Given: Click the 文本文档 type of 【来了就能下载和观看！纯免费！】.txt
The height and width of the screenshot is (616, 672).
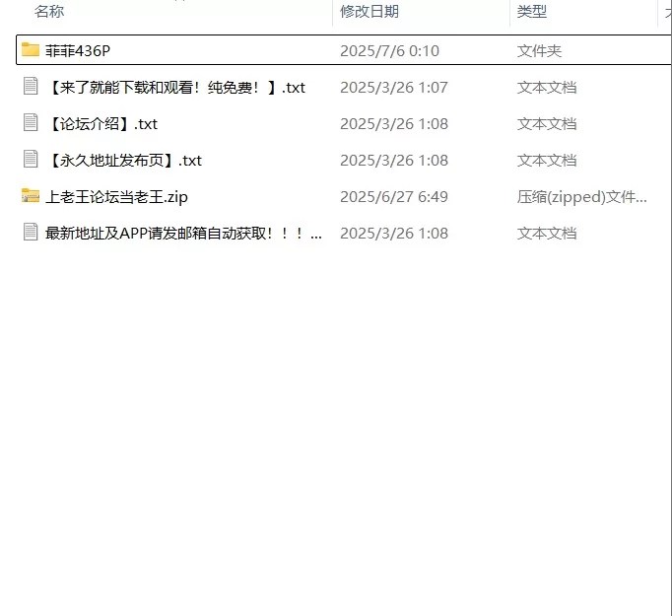Looking at the screenshot, I should tap(547, 88).
